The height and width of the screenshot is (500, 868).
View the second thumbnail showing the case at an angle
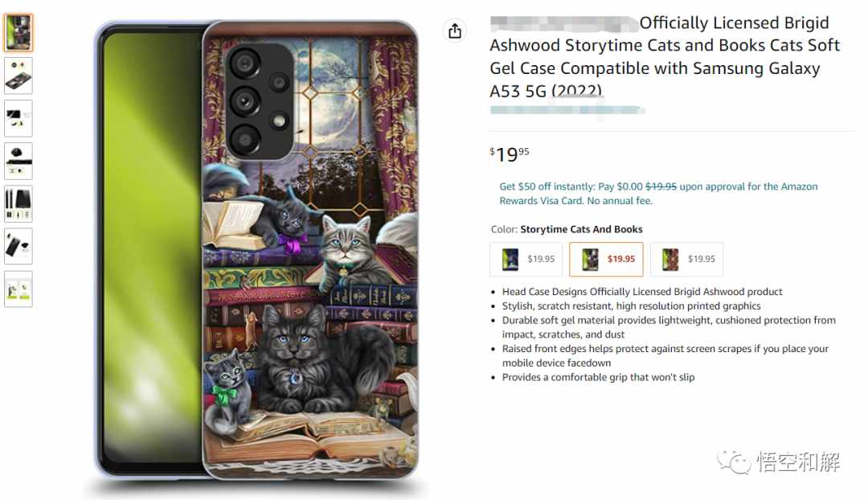18,76
